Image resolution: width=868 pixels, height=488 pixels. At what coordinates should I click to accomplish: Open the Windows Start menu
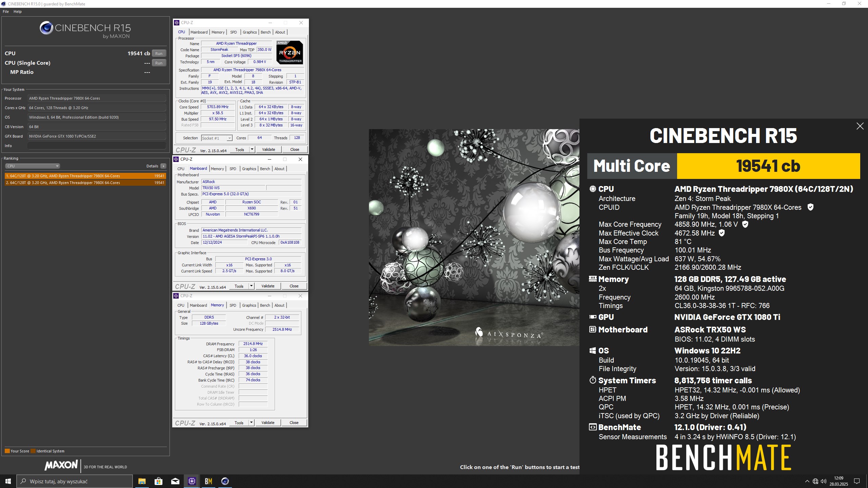[x=8, y=481]
